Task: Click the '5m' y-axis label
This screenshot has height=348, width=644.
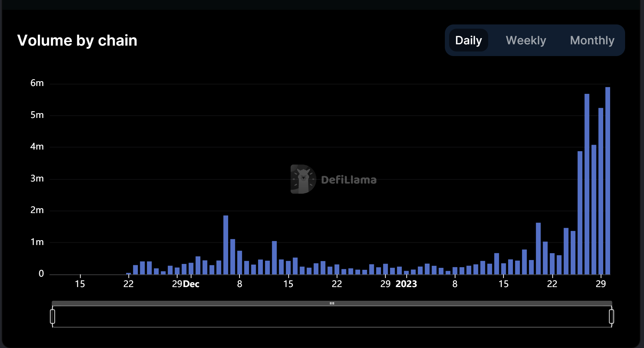Action: tap(37, 115)
